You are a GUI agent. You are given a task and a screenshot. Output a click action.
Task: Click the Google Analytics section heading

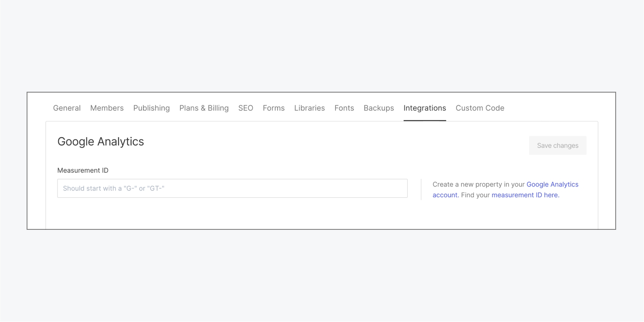click(101, 141)
